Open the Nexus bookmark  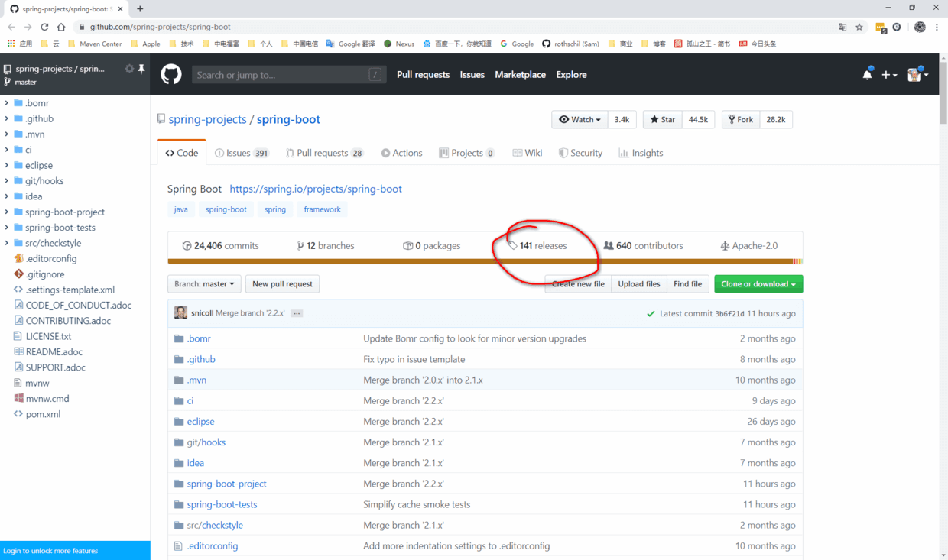pyautogui.click(x=399, y=44)
